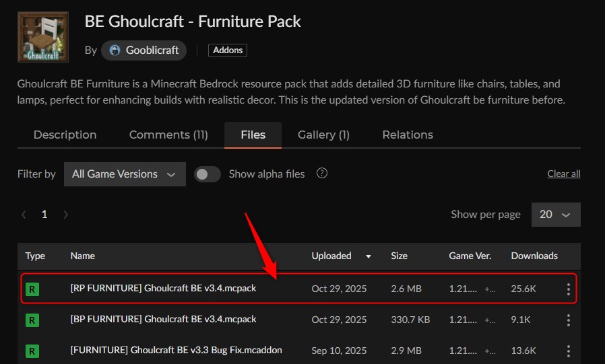This screenshot has width=605, height=364.
Task: Click the 2.9 MB size cell
Action: pos(406,351)
